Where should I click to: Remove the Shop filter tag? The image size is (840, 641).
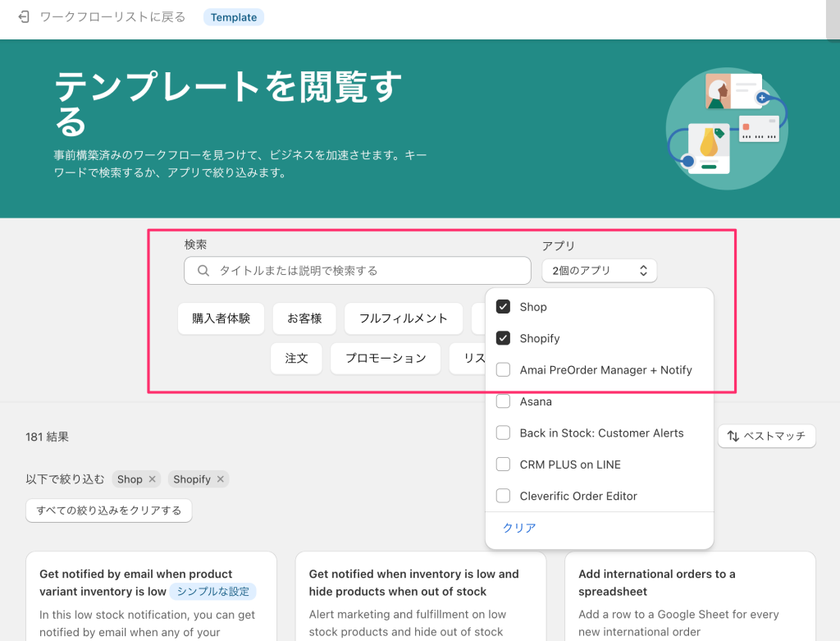152,479
